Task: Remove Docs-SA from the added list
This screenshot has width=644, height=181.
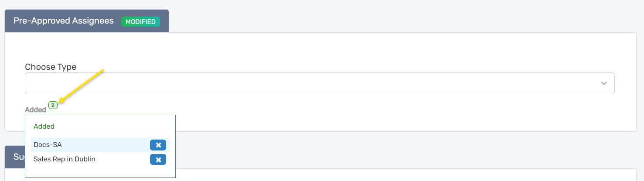Action: (x=158, y=145)
